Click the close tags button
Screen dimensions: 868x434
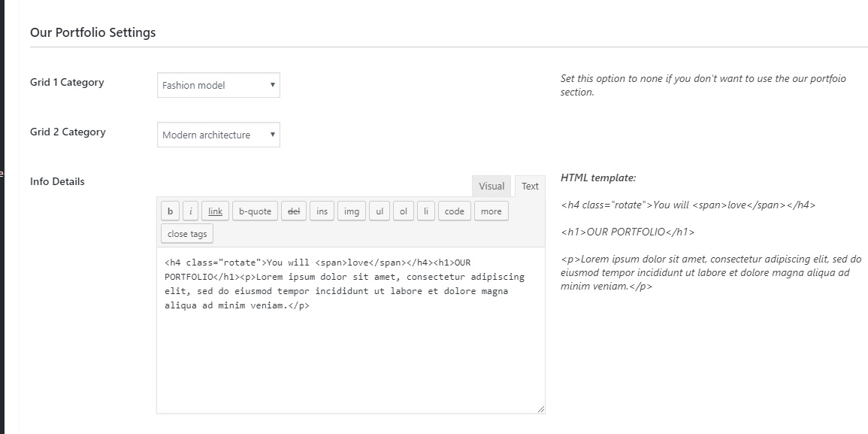187,234
